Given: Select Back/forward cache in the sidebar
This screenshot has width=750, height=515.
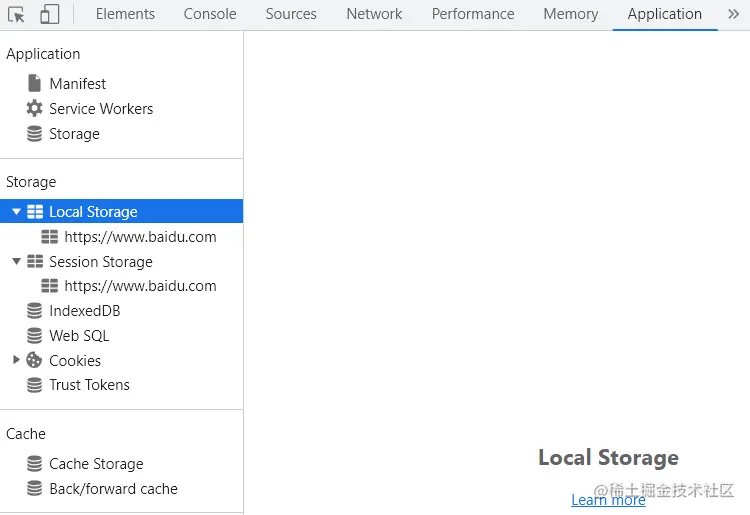Looking at the screenshot, I should pyautogui.click(x=113, y=489).
